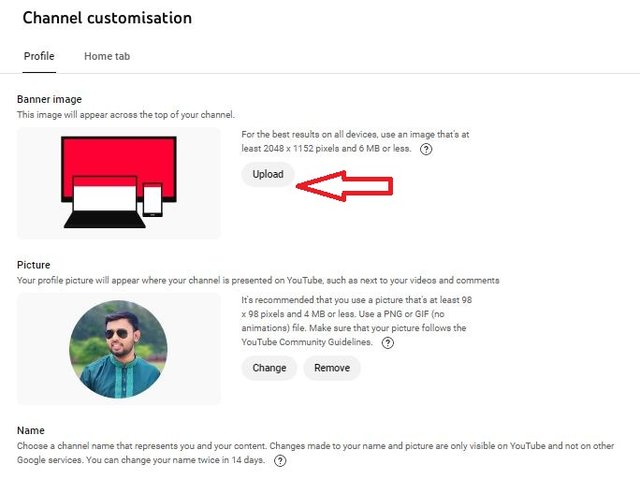Switch to the Profile tab

(x=39, y=56)
